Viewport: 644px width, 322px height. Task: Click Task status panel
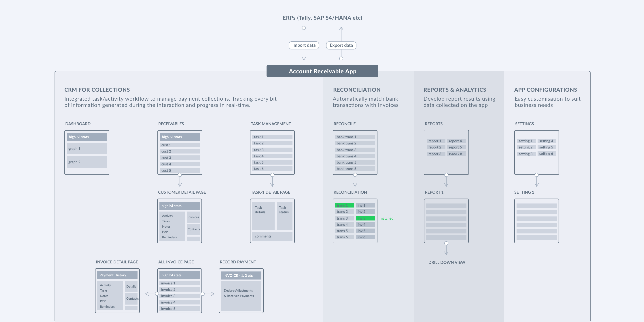click(x=284, y=216)
